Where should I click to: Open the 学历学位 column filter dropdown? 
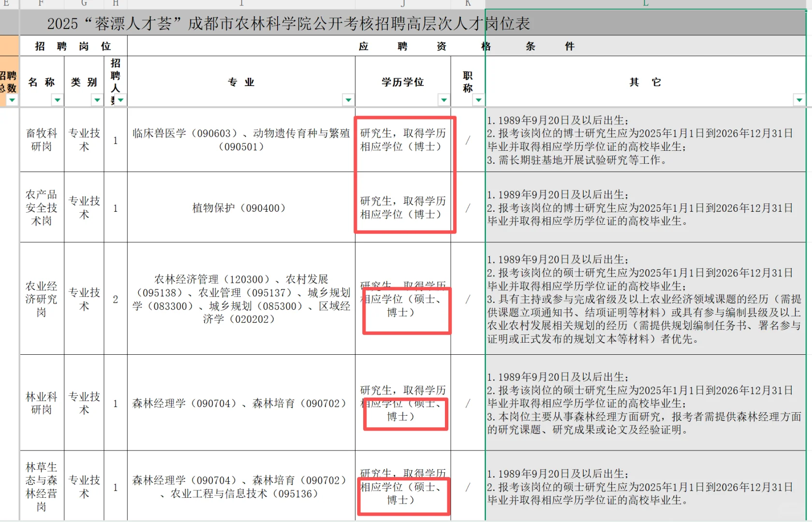[x=443, y=100]
